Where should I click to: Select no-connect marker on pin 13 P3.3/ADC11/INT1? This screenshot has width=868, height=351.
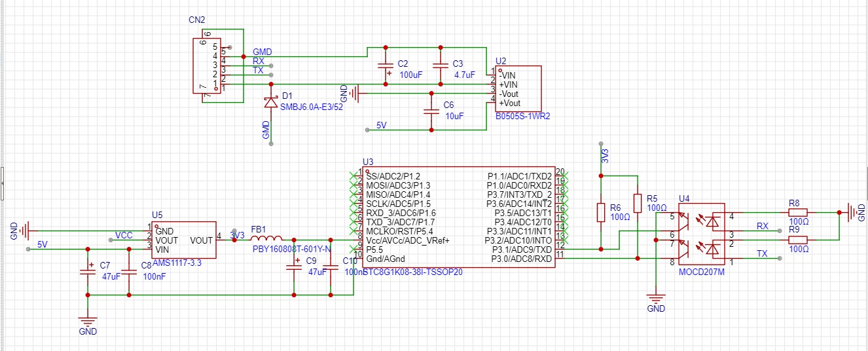(x=565, y=231)
